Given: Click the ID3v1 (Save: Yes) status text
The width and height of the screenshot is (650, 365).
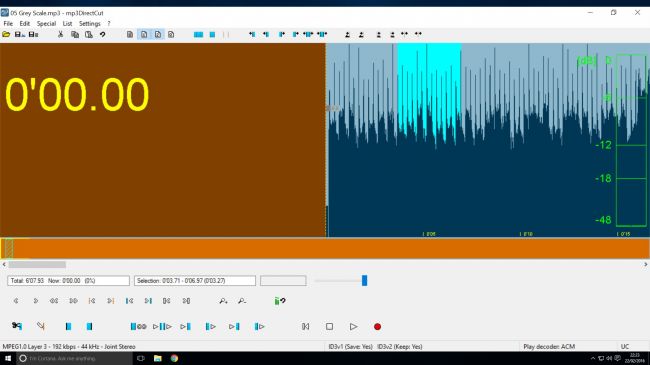Looking at the screenshot, I should 350,347.
